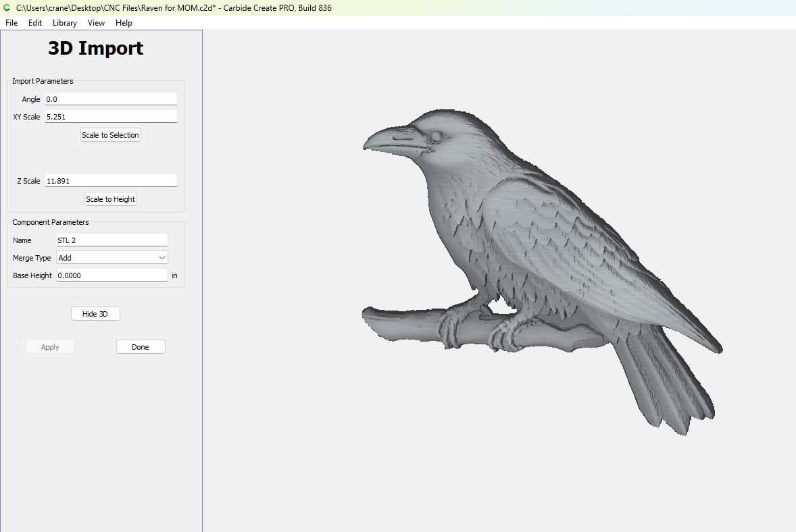The image size is (796, 532).
Task: Open the Edit menu
Action: tap(35, 23)
